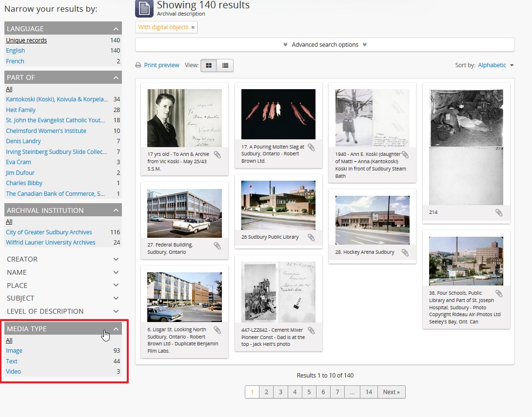The image size is (532, 417).
Task: Remove the 'With digital objects' filter
Action: pos(193,28)
